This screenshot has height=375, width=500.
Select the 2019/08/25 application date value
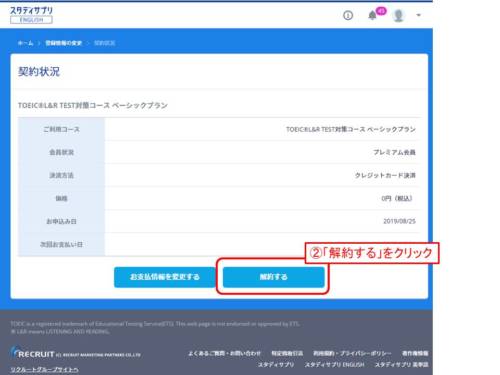click(399, 221)
